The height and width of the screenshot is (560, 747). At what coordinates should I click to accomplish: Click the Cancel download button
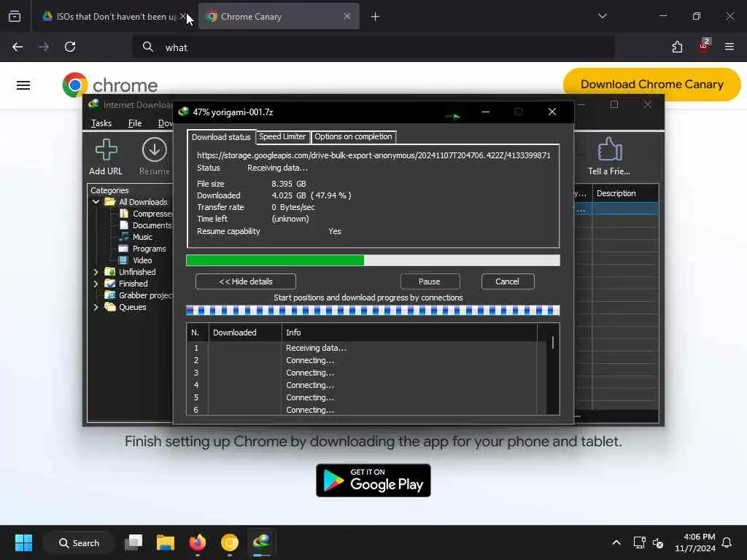click(508, 281)
